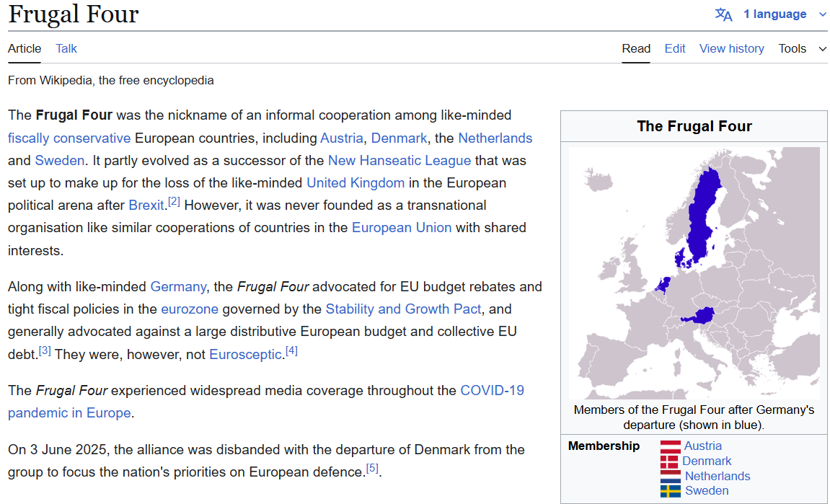Image resolution: width=830 pixels, height=504 pixels.
Task: Select the Read tab
Action: click(636, 49)
